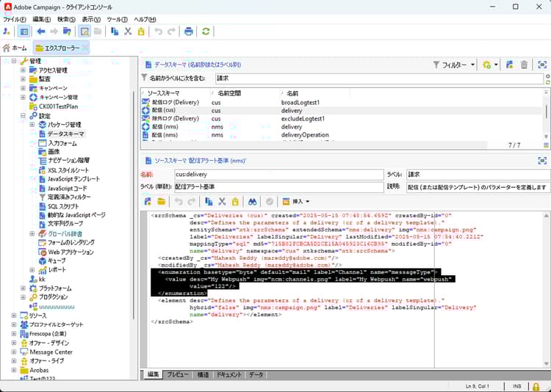Click the blue back arrow in toolbar

[x=40, y=32]
